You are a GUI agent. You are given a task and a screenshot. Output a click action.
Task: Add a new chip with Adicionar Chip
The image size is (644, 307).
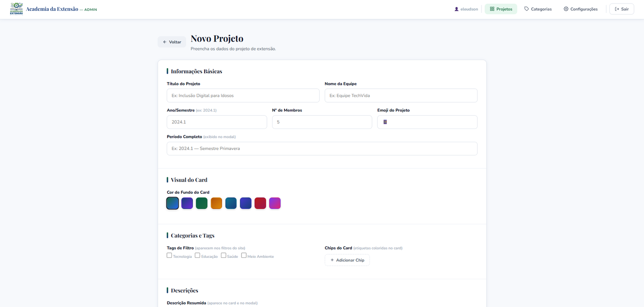point(347,260)
